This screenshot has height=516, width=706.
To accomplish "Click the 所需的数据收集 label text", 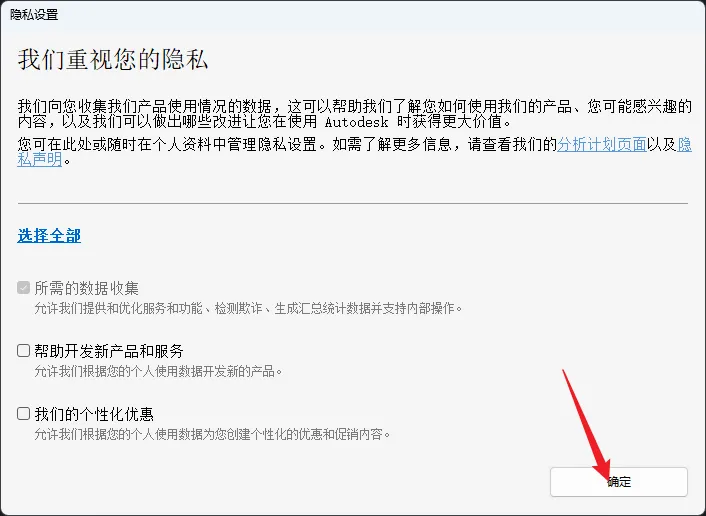I will [x=86, y=288].
